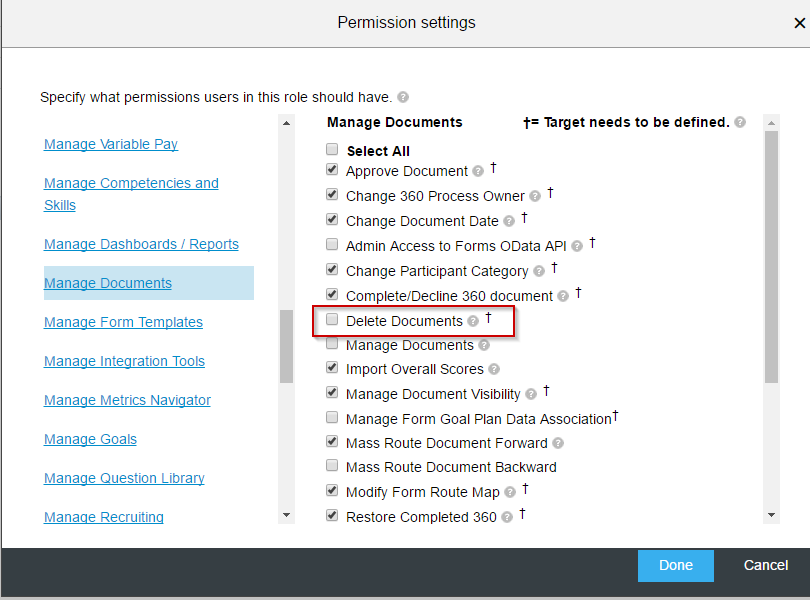Click down arrow of right permissions scrollbar
Screen dimensions: 810x600
772,515
